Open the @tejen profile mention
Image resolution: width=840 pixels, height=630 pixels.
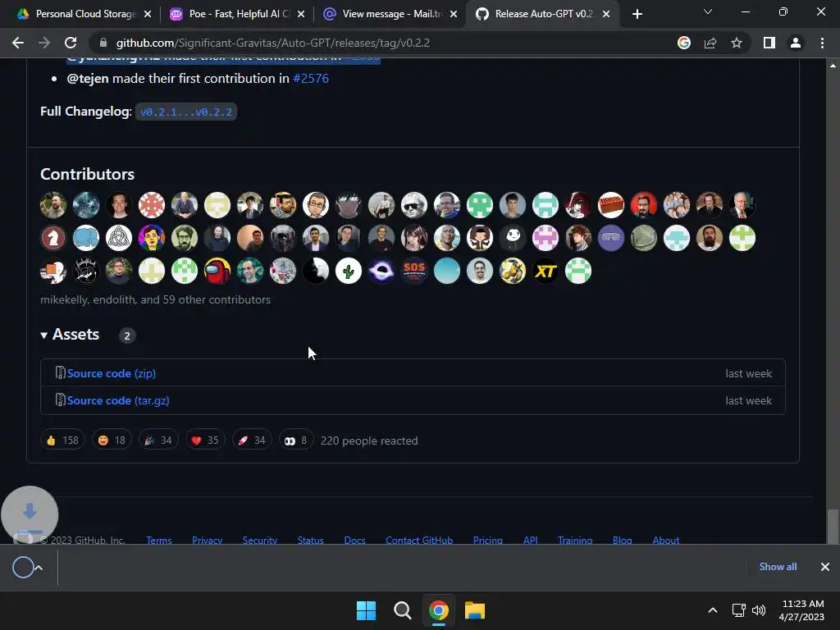tap(87, 78)
